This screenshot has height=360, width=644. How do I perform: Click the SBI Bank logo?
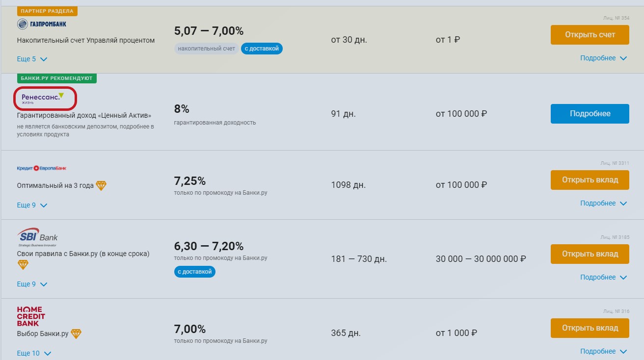(37, 237)
